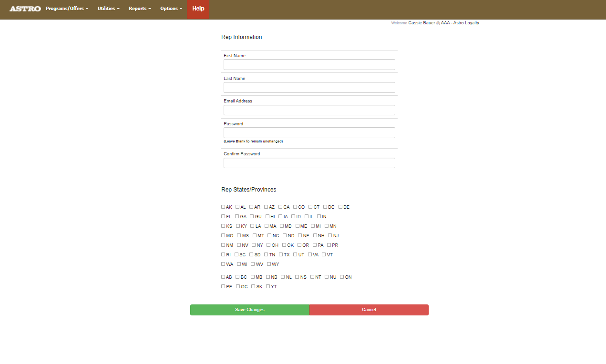Screen dimensions: 606x364
Task: Click into the Last Name field
Action: (x=309, y=87)
